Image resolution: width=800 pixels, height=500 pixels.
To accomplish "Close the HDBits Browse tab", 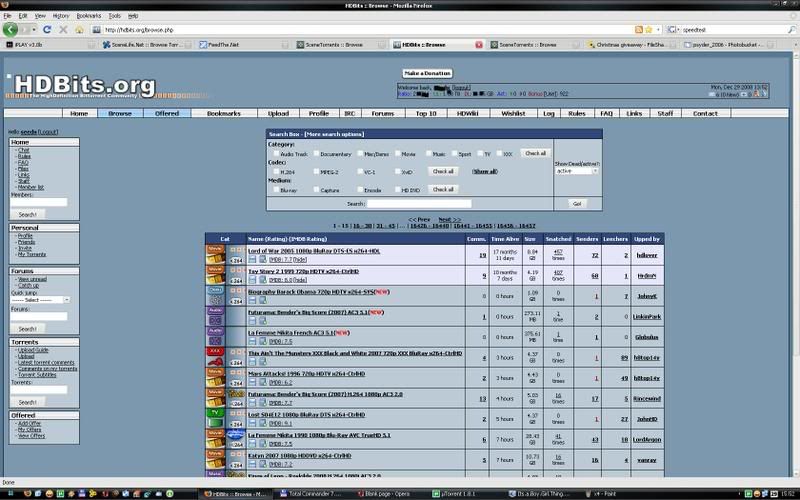I will tap(479, 45).
